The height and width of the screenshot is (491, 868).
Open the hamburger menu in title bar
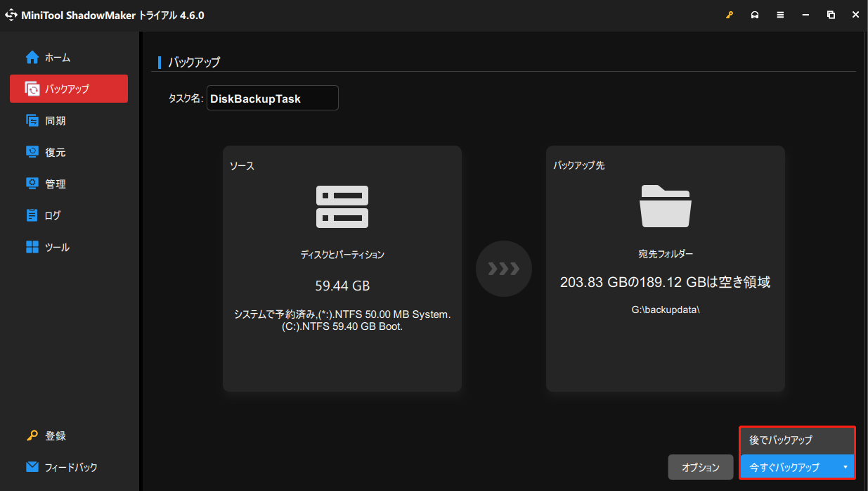(780, 15)
